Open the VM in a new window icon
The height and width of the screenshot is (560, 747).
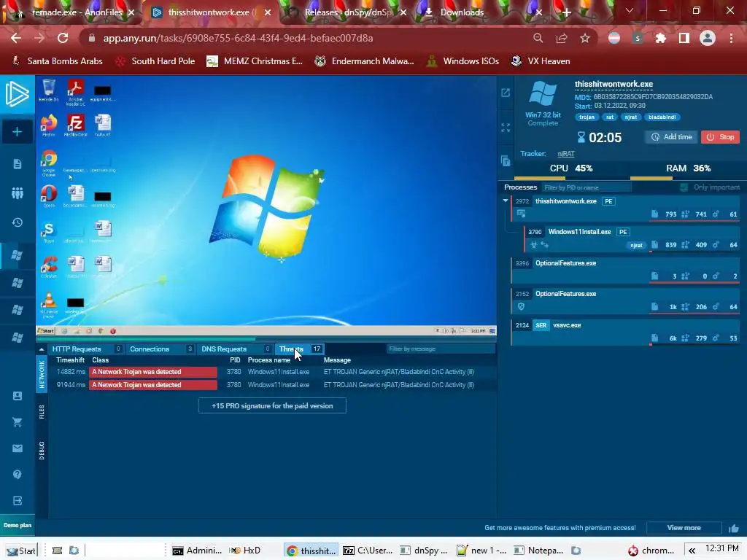coord(506,93)
